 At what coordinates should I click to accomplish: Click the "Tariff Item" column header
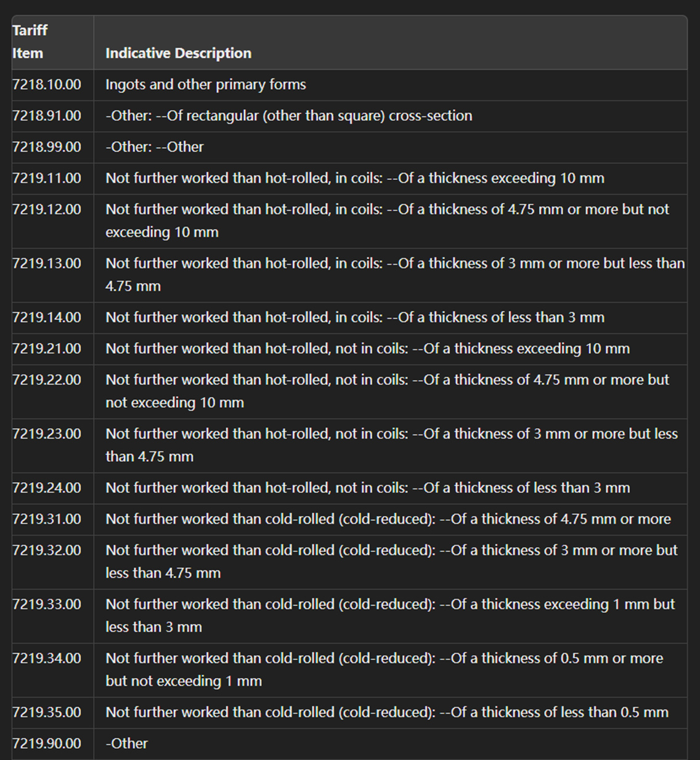tap(30, 42)
